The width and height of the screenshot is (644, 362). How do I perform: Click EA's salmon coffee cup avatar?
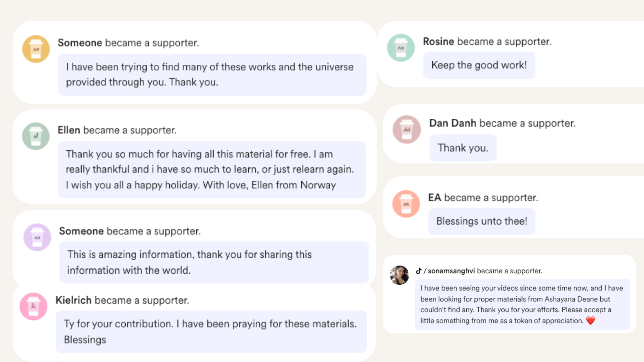406,204
